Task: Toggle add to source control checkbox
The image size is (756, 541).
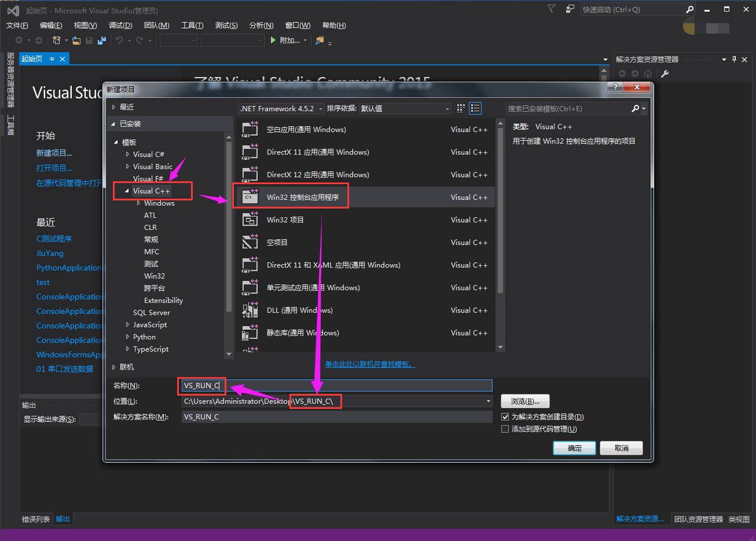Action: pyautogui.click(x=505, y=429)
